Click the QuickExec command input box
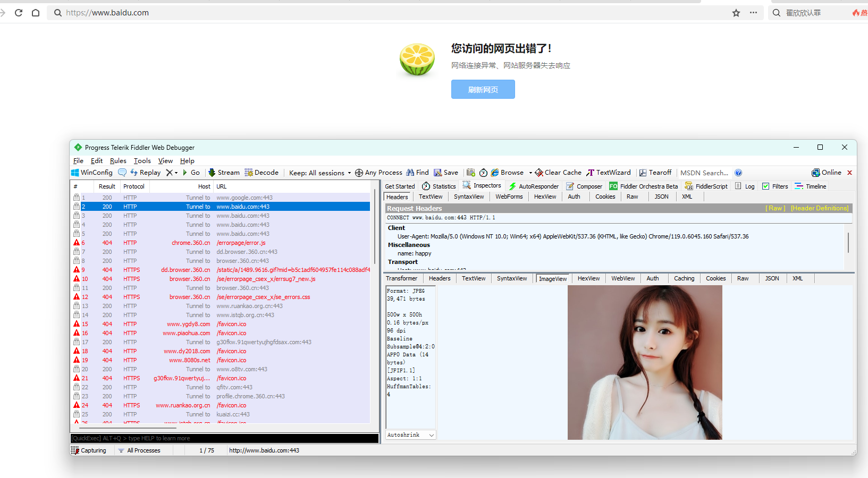The height and width of the screenshot is (478, 868). click(x=224, y=438)
